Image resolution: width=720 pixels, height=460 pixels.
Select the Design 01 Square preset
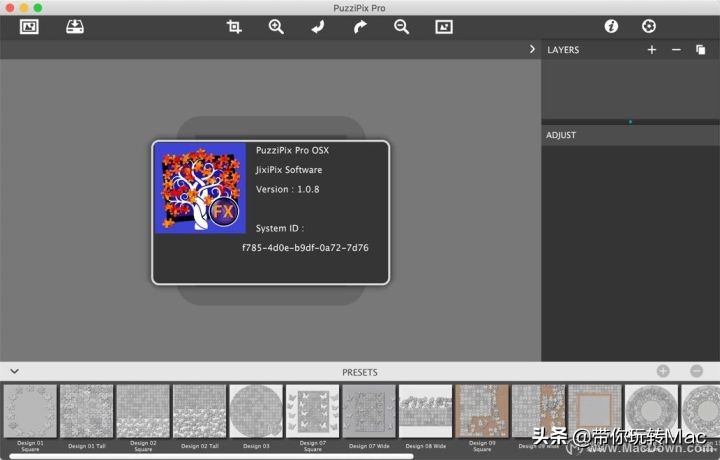[x=30, y=411]
